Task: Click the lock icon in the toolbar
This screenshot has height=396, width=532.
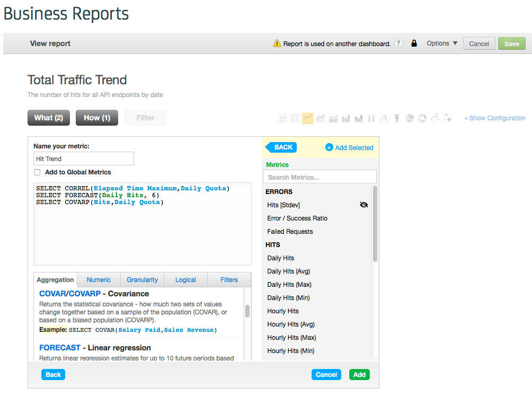Action: [x=414, y=43]
